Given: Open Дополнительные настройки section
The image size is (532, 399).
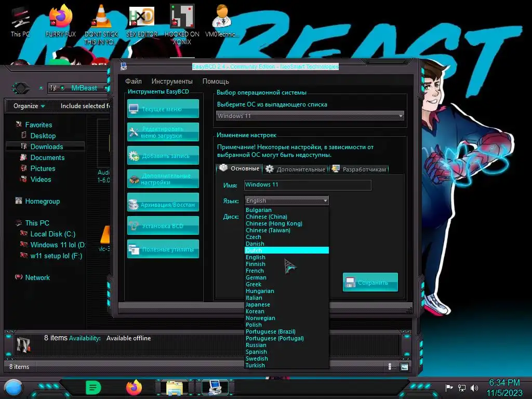Looking at the screenshot, I should [x=163, y=179].
